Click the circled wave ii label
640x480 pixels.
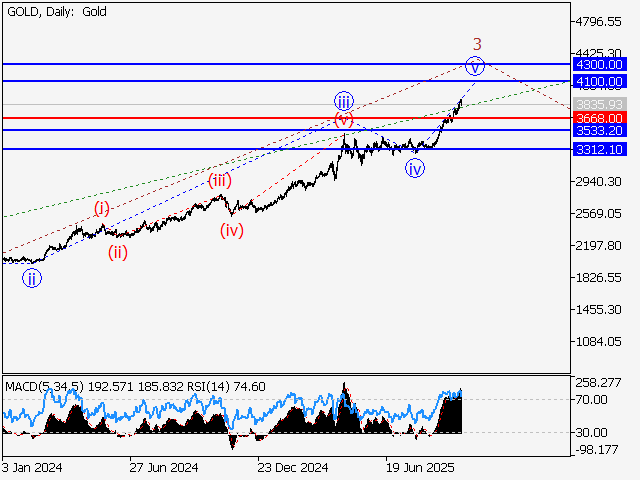click(32, 279)
